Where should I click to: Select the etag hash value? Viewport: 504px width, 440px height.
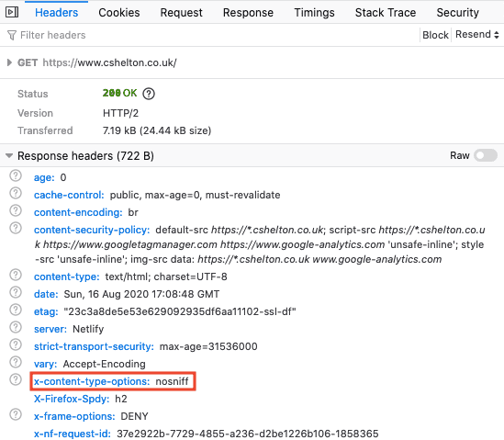tap(180, 311)
